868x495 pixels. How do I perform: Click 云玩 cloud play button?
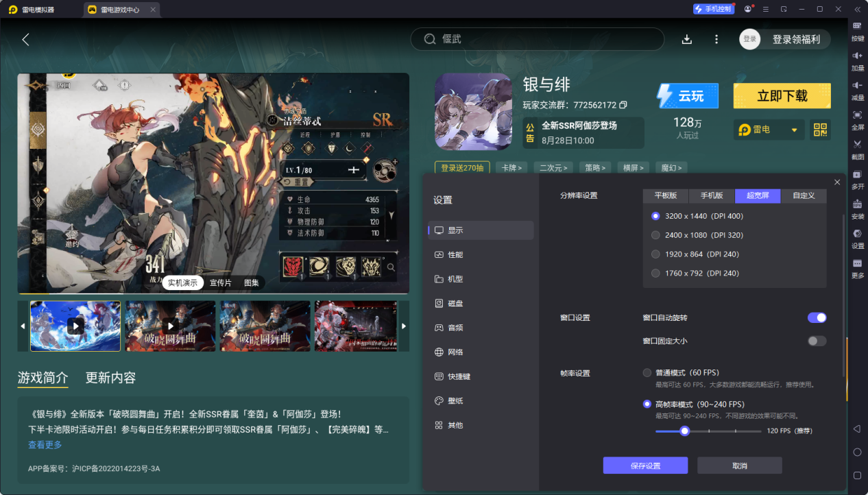687,96
